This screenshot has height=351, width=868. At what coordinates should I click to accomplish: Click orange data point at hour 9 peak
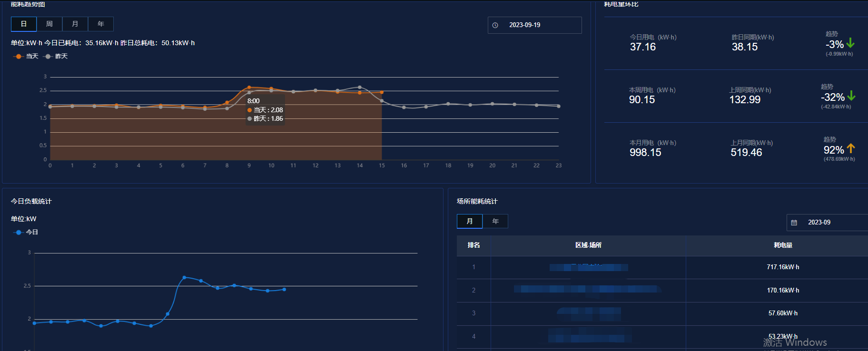249,88
